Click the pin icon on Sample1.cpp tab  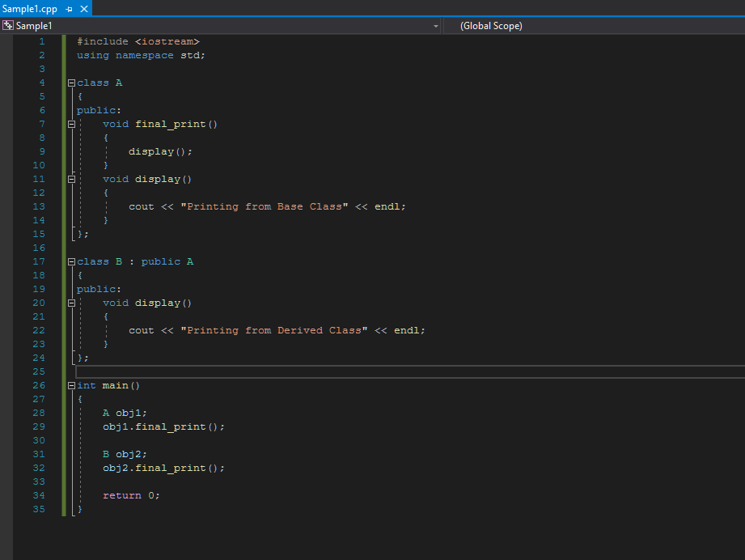[70, 9]
